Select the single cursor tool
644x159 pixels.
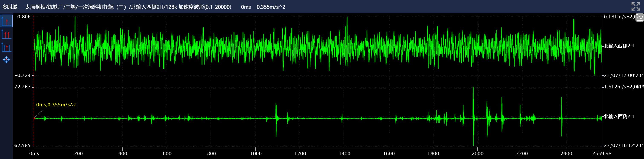(6, 21)
